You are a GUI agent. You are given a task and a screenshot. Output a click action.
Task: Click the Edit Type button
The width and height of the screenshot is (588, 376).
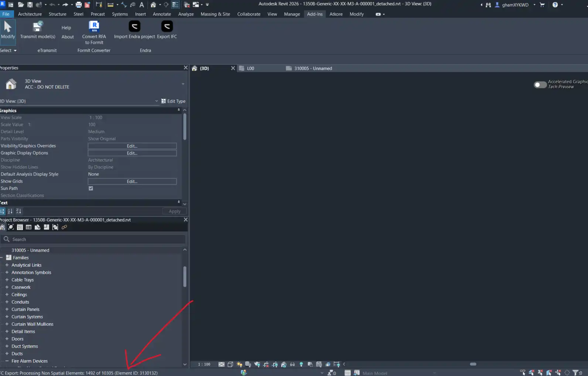(x=173, y=101)
